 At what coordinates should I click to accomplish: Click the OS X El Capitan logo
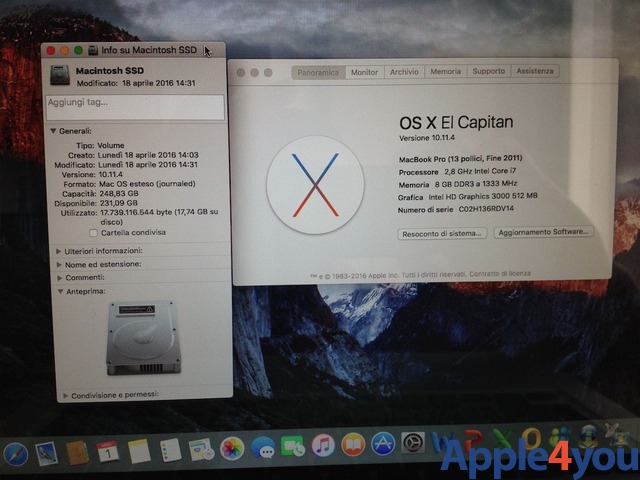[315, 185]
